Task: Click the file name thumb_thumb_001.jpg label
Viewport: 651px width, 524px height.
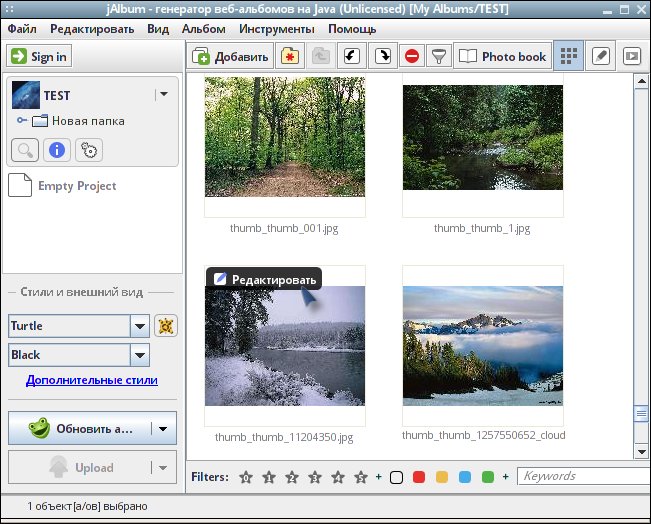Action: [284, 228]
